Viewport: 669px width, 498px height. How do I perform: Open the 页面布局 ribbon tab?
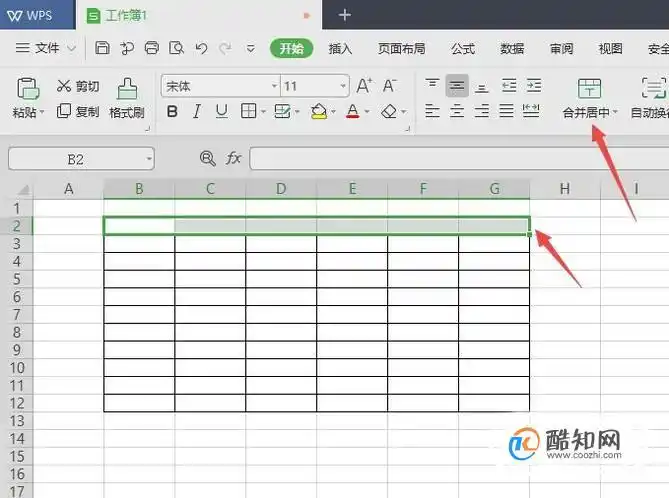coord(401,49)
